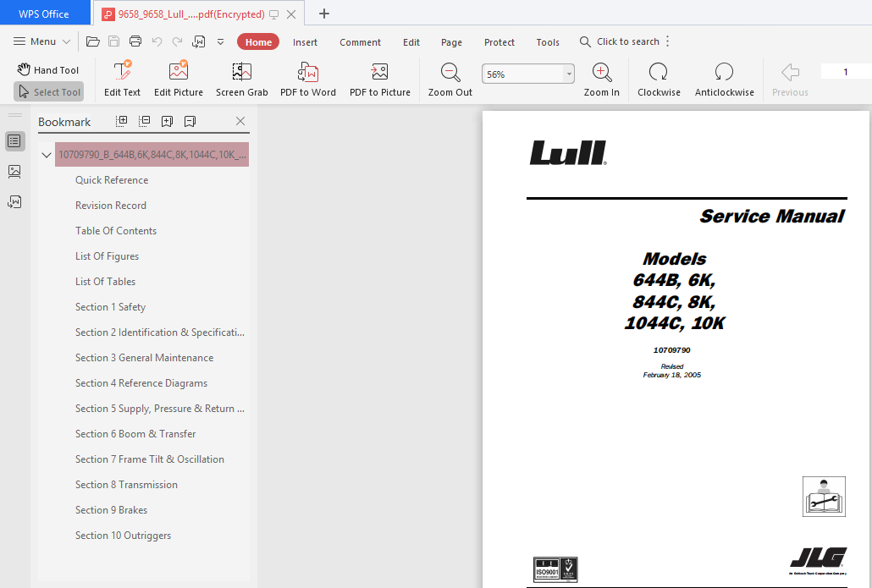872x588 pixels.
Task: Go to List Of Figures bookmark
Action: click(x=107, y=256)
